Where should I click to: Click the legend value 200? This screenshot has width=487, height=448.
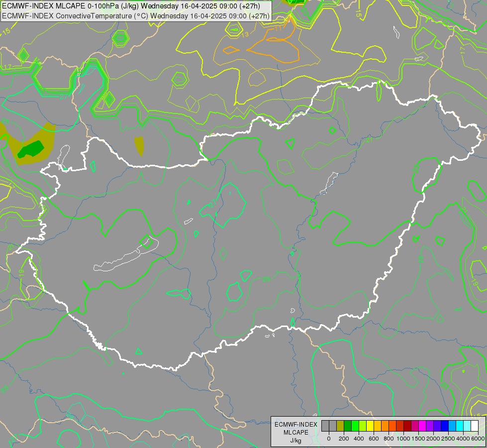pyautogui.click(x=344, y=439)
